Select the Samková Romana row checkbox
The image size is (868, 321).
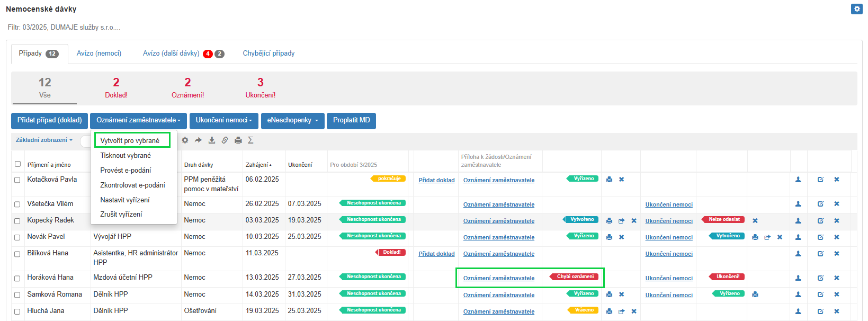pos(17,295)
